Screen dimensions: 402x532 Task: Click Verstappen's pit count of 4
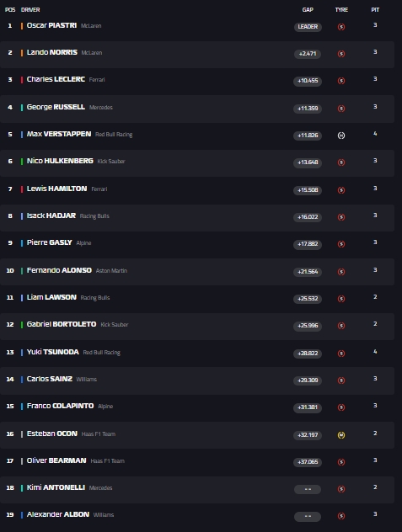point(375,134)
